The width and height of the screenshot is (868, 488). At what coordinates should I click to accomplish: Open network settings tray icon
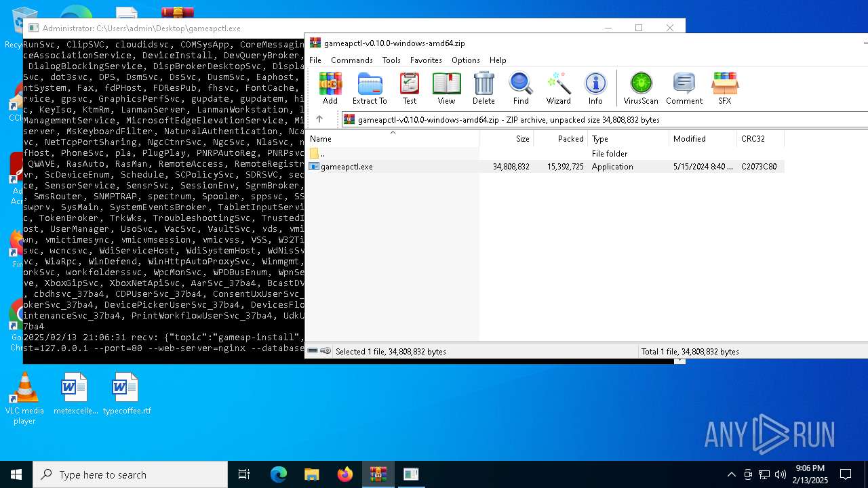click(764, 474)
